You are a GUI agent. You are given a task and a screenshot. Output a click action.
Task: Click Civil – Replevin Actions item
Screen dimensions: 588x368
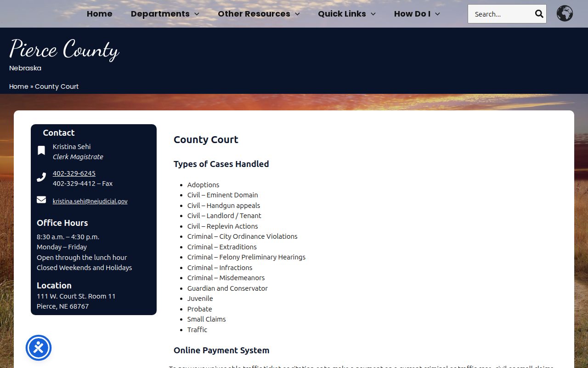222,226
